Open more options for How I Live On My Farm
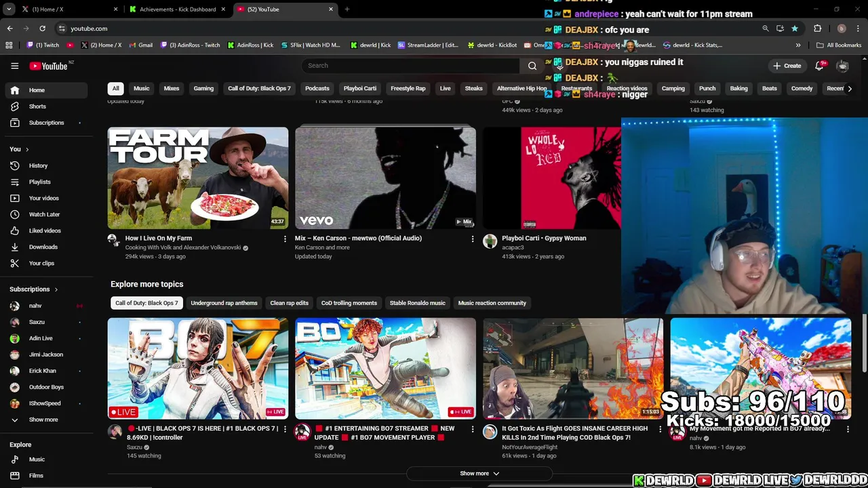Image resolution: width=868 pixels, height=488 pixels. point(285,239)
